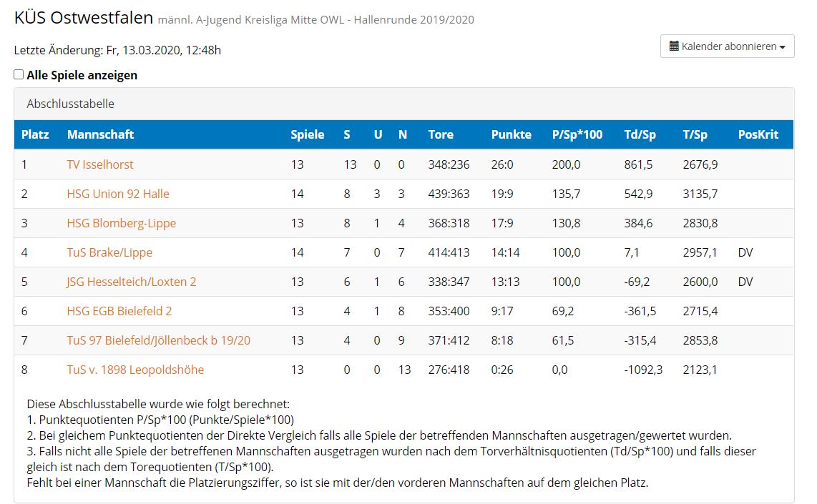Screen dimensions: 817x504
Task: Click rule line starting 1. Punktequotienten
Action: pos(160,420)
